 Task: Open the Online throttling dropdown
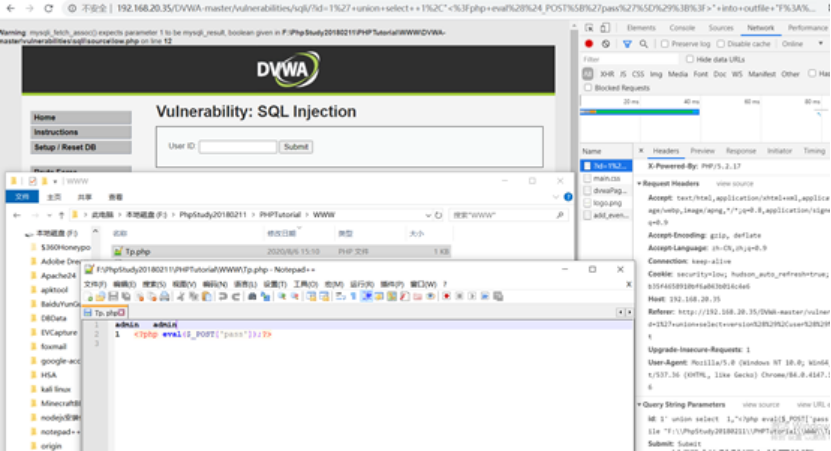coord(802,44)
